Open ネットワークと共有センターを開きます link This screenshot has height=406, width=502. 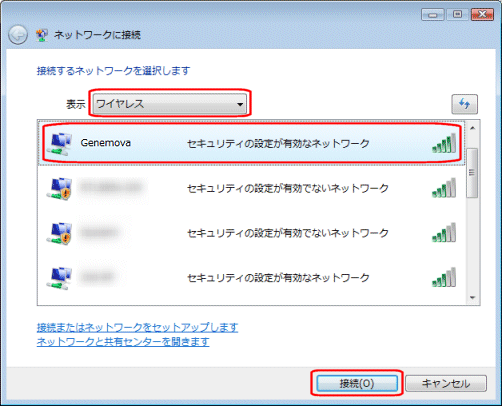tap(123, 342)
